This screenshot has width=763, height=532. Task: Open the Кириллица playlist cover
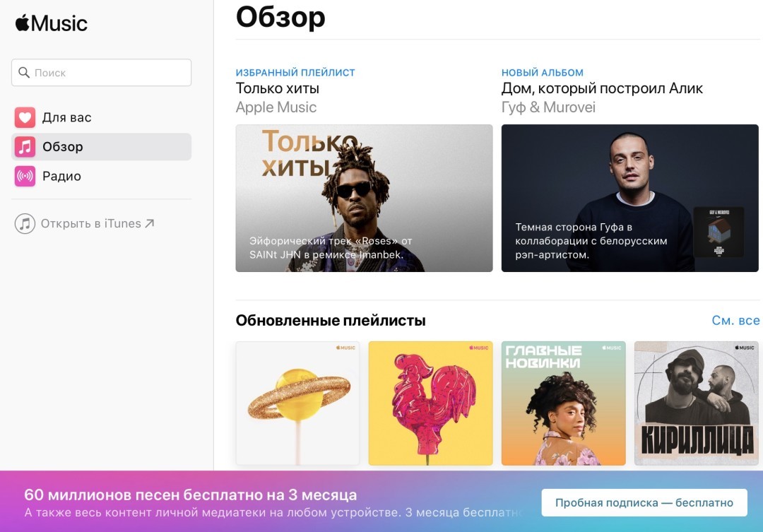(696, 403)
